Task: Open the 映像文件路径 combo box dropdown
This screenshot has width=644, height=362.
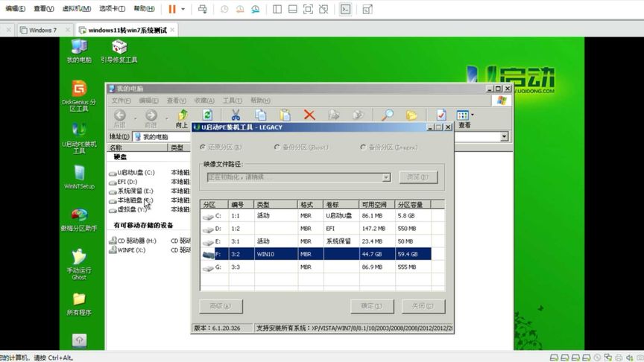Action: click(386, 177)
